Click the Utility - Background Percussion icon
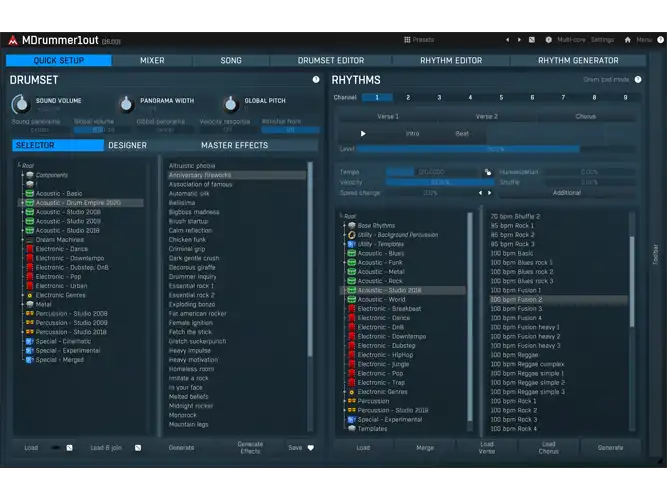 point(352,235)
